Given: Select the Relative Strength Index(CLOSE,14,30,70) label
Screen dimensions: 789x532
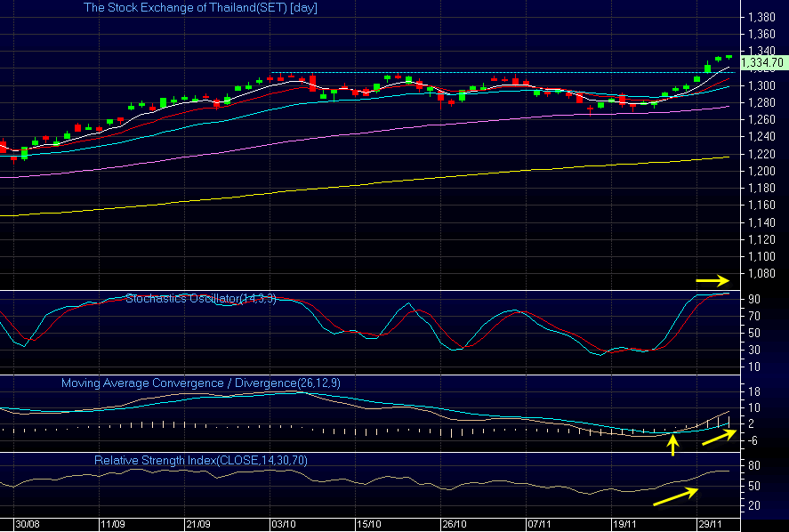Looking at the screenshot, I should click(200, 460).
